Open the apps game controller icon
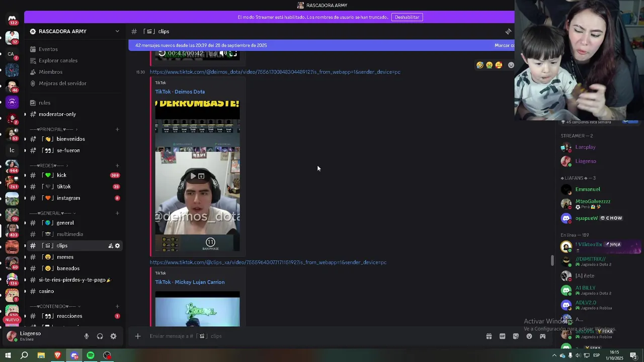The height and width of the screenshot is (362, 644). 542,336
